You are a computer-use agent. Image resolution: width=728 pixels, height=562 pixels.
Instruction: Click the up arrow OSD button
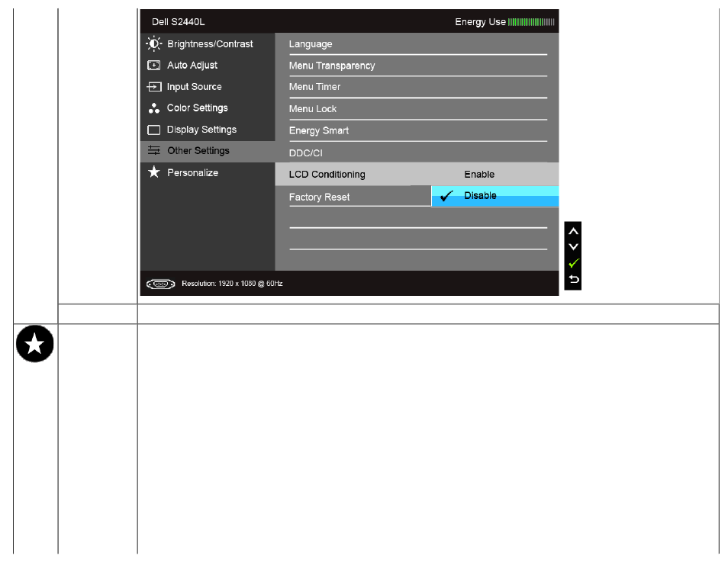click(573, 231)
